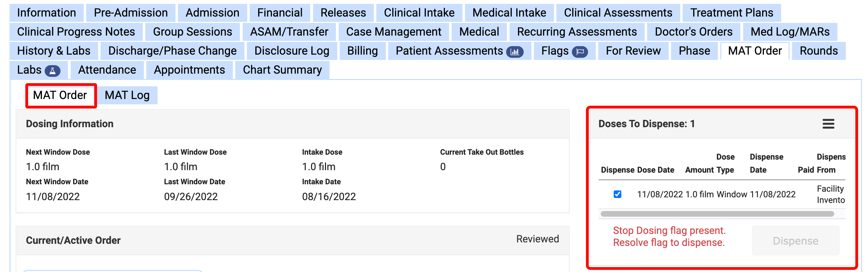Open the History & Labs tab

click(x=54, y=51)
